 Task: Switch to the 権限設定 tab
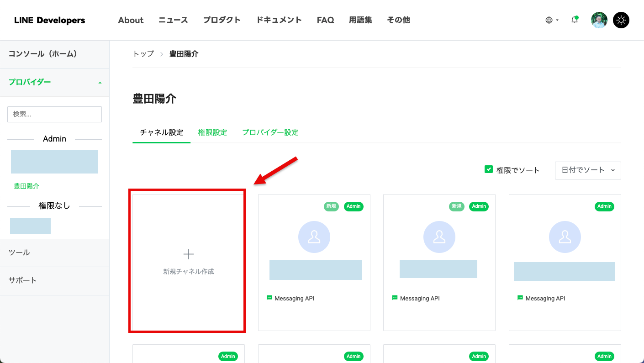coord(212,132)
